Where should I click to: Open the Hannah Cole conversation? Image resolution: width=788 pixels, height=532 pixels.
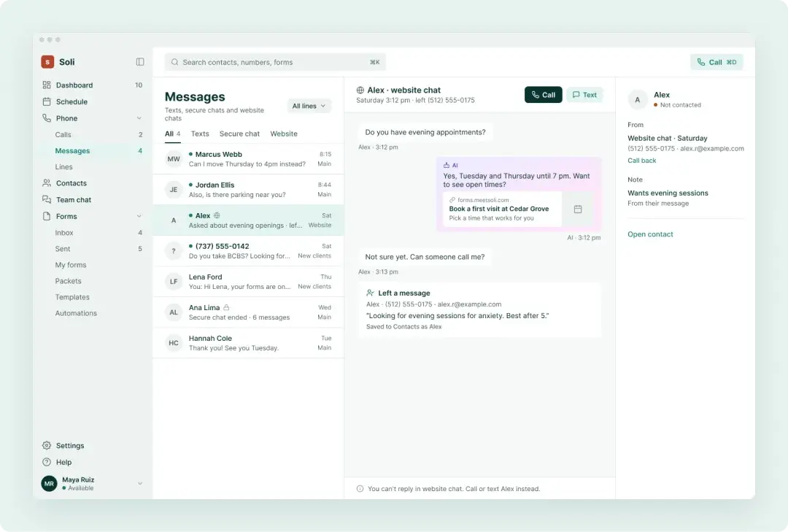[x=248, y=343]
